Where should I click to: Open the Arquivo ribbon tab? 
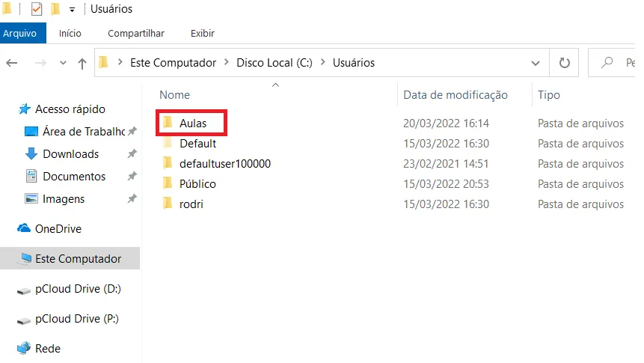pos(22,33)
